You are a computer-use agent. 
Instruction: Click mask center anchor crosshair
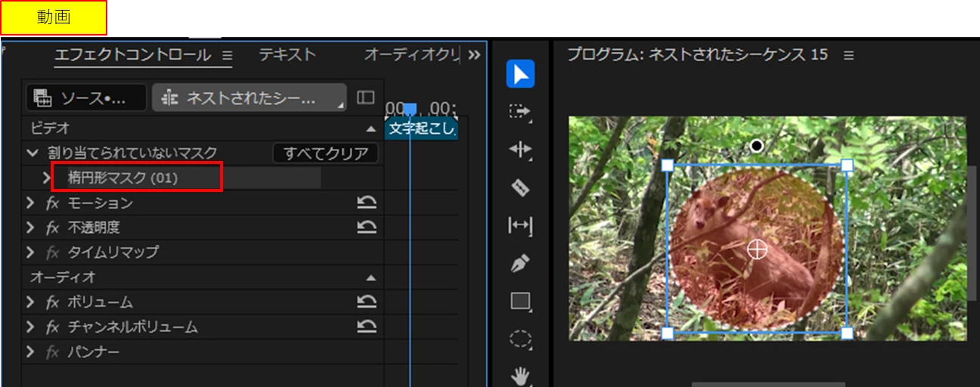point(757,249)
